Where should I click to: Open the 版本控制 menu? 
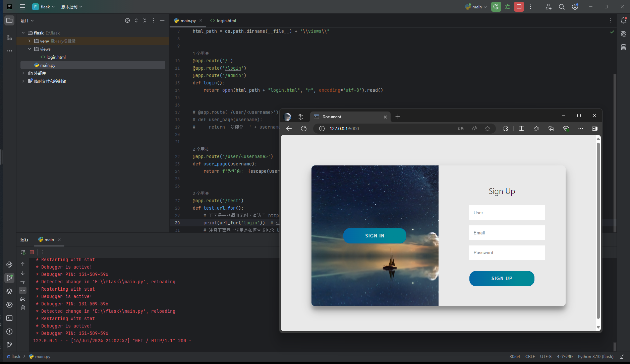click(71, 7)
